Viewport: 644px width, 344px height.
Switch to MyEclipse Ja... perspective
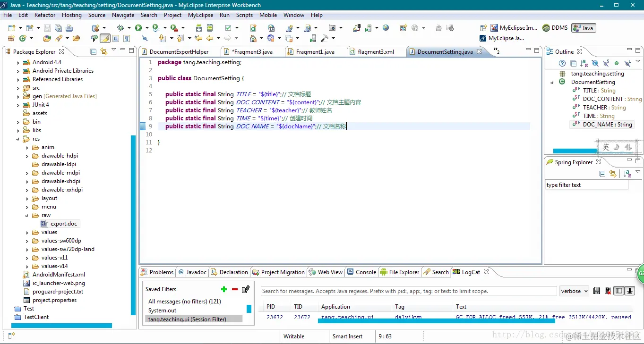click(x=502, y=38)
